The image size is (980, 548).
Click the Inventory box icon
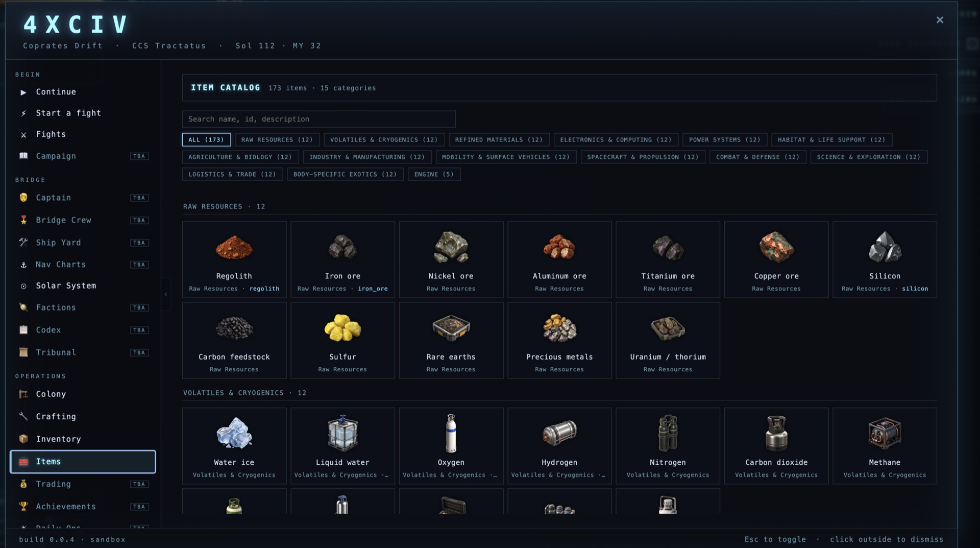(23, 439)
